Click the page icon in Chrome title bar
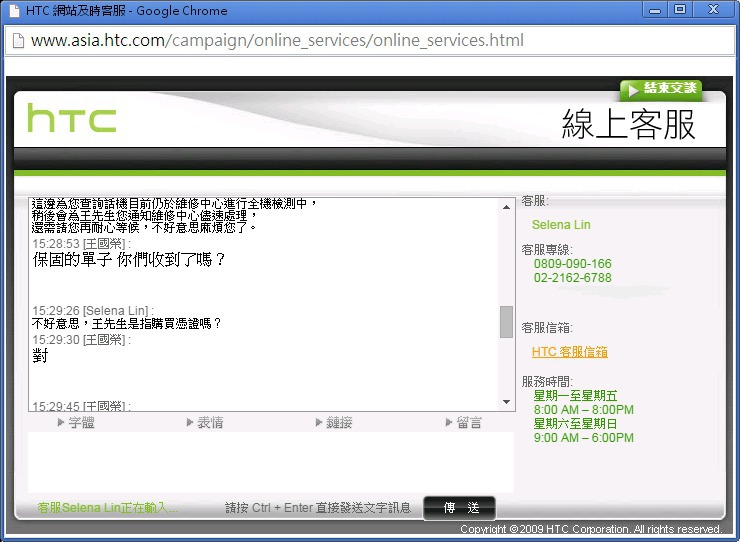740x542 pixels. [x=15, y=10]
